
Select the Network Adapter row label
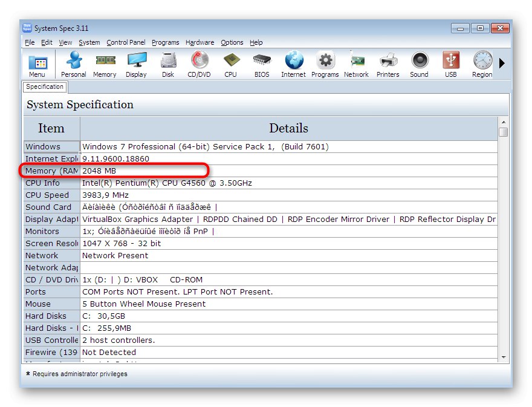point(51,267)
